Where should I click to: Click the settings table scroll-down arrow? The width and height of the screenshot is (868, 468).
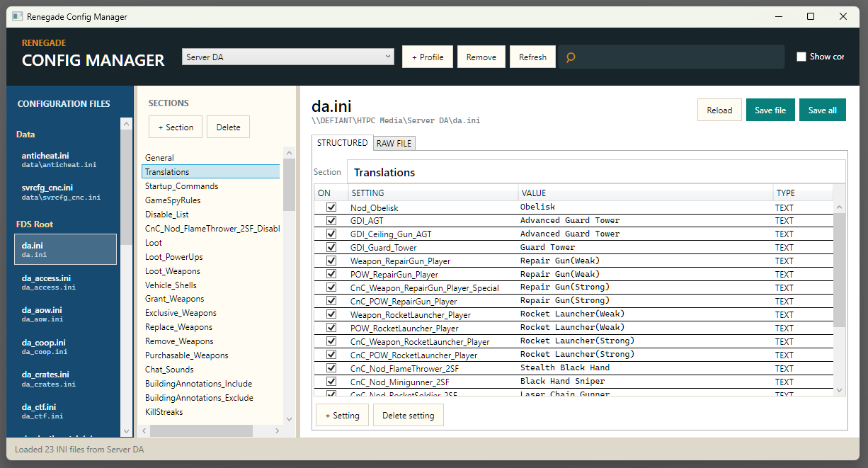[840, 390]
